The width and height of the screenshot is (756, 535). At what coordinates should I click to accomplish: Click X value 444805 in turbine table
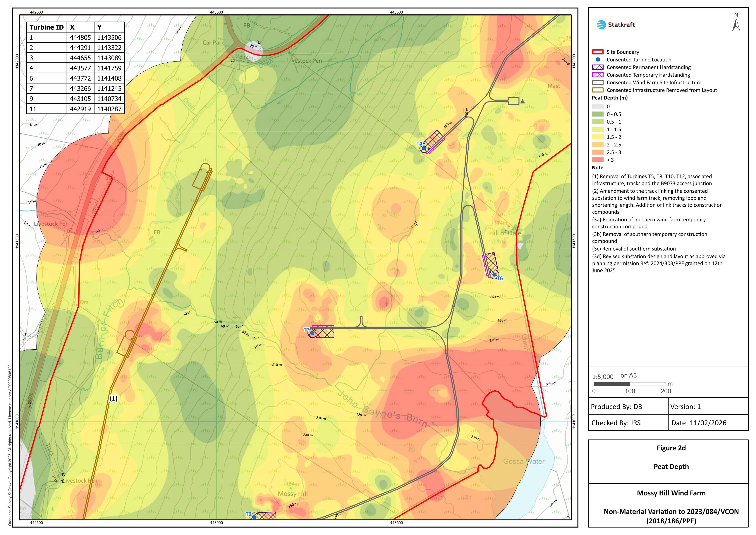tap(80, 37)
